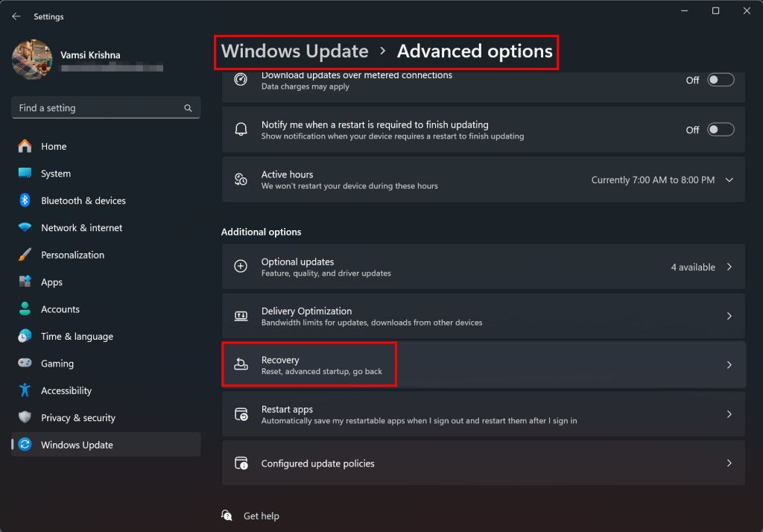Expand the Active hours dropdown chevron
This screenshot has height=532, width=763.
point(729,180)
